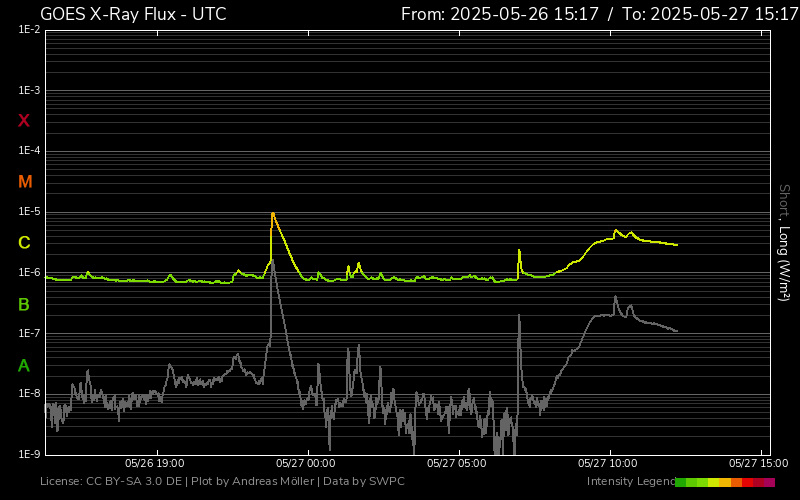This screenshot has width=800, height=500.
Task: Click the magenta swatch ending intensity legend
Action: pyautogui.click(x=769, y=482)
